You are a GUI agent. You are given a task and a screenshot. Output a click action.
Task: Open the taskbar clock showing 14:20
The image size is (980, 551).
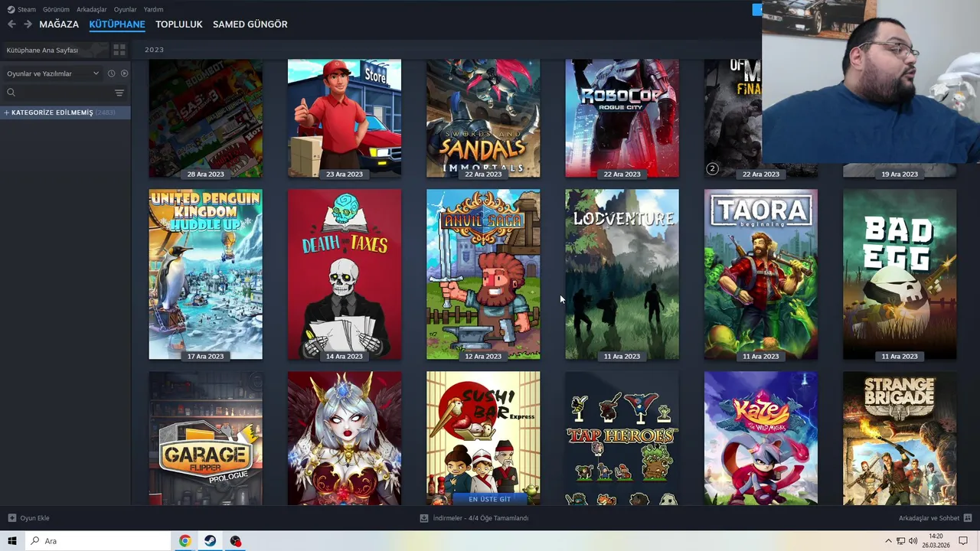pyautogui.click(x=936, y=541)
